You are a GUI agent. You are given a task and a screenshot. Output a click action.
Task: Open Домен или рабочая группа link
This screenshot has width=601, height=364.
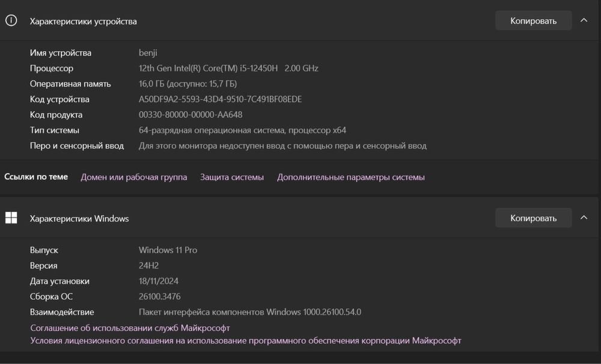point(133,177)
